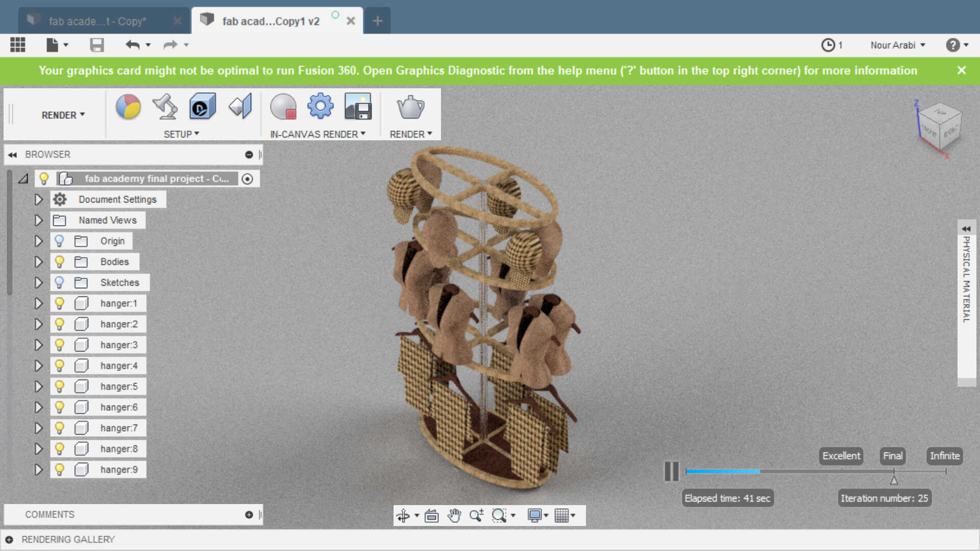Switch to the fab acade...t - Copy tab
This screenshot has height=551, width=980.
coord(97,21)
